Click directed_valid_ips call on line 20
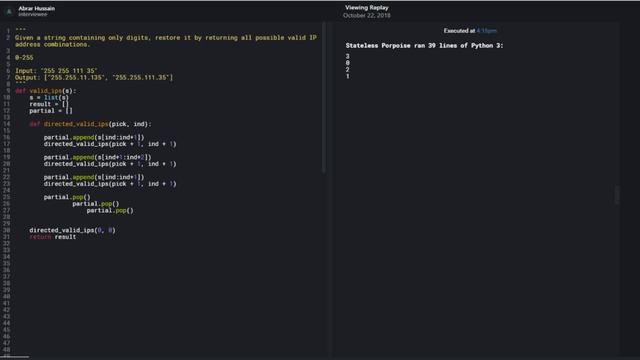The width and height of the screenshot is (640, 360). 110,164
